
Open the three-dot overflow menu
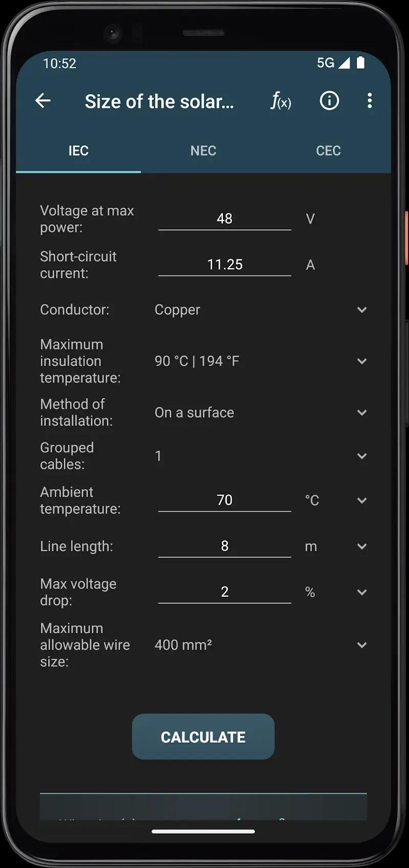(369, 101)
